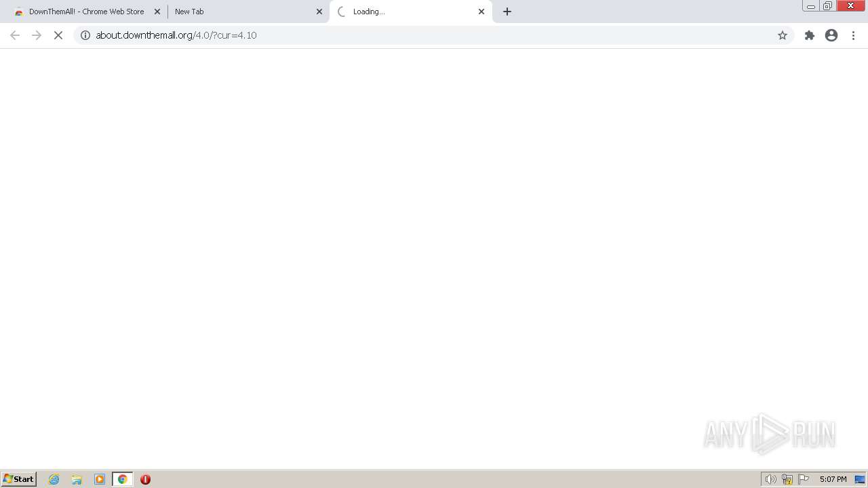
Task: Open network status tray icon
Action: coord(787,479)
